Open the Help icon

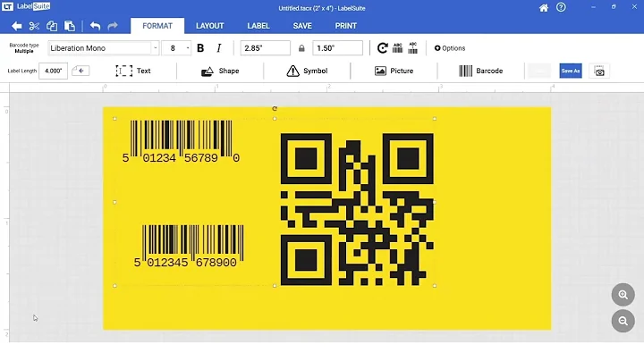[x=561, y=7]
